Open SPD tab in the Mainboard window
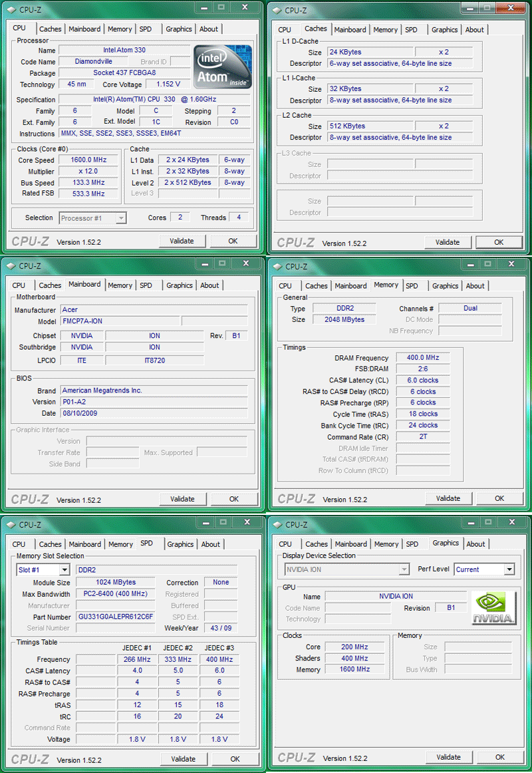 (146, 285)
